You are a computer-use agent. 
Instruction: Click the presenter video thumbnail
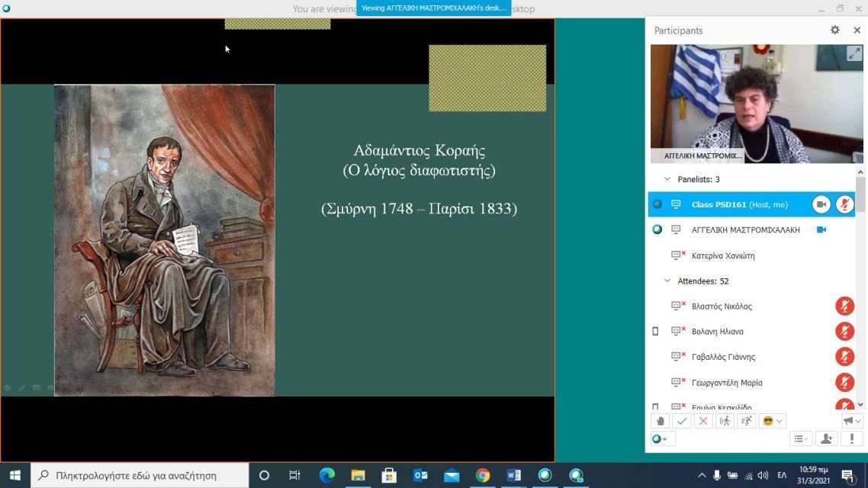(756, 104)
